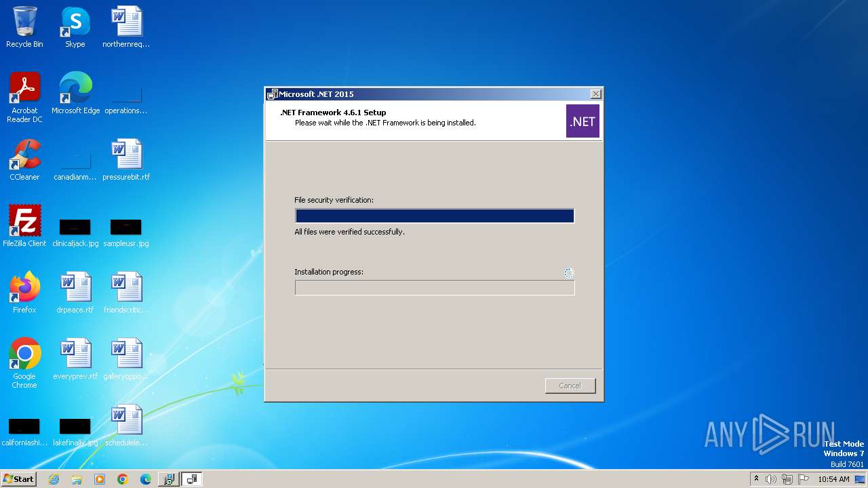The image size is (868, 488).
Task: Select schedulele document icon
Action: pyautogui.click(x=126, y=426)
